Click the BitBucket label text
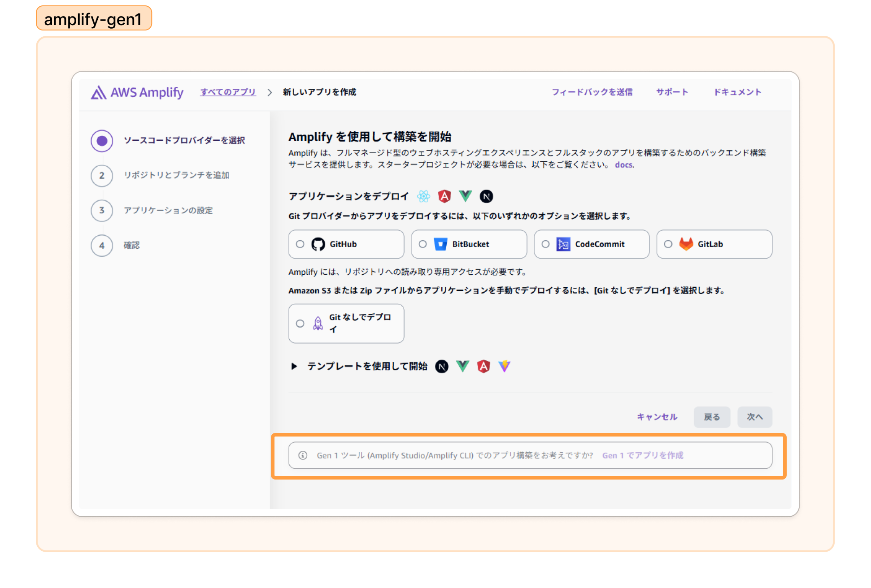 tap(470, 244)
